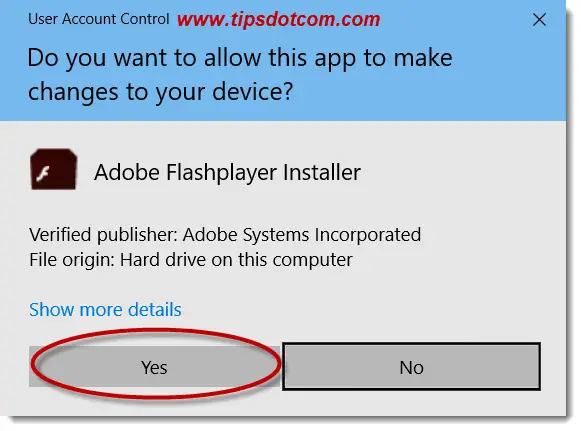Click the 'Do you want to allow' heading line

(240, 59)
